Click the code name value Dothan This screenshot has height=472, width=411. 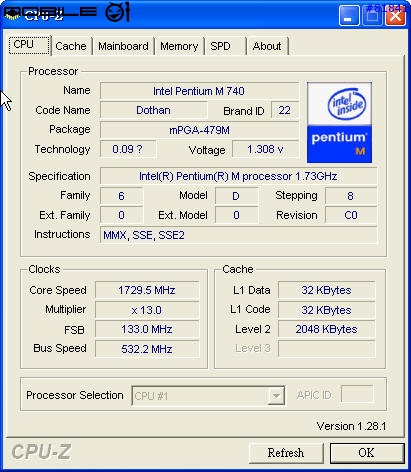(x=153, y=110)
